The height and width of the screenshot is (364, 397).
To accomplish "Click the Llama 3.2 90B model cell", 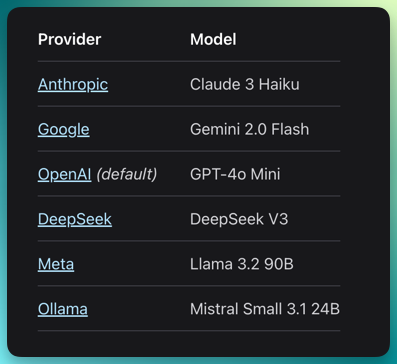I will (242, 264).
